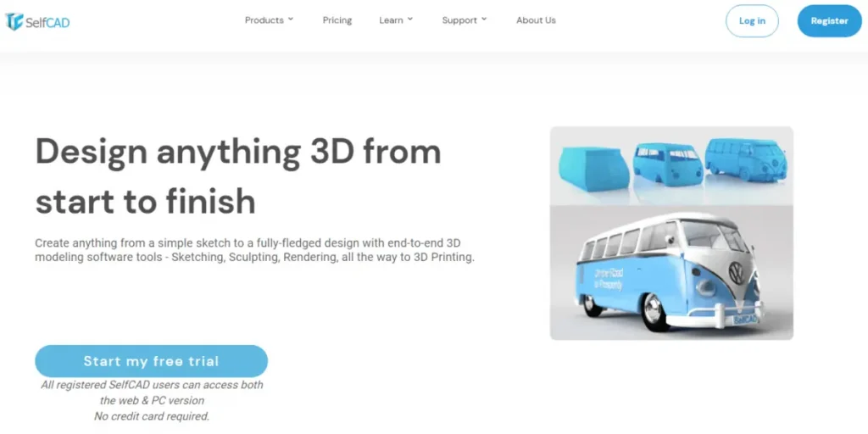868x434 pixels.
Task: Click the SelfCAD wordmark text
Action: [47, 23]
